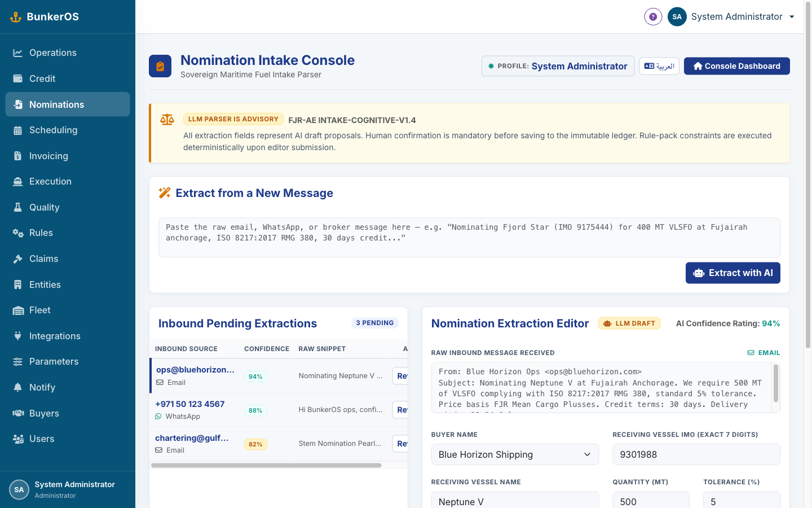This screenshot has width=812, height=508.
Task: Click the clipboard icon beside Nomination Intake Console
Action: pyautogui.click(x=160, y=66)
